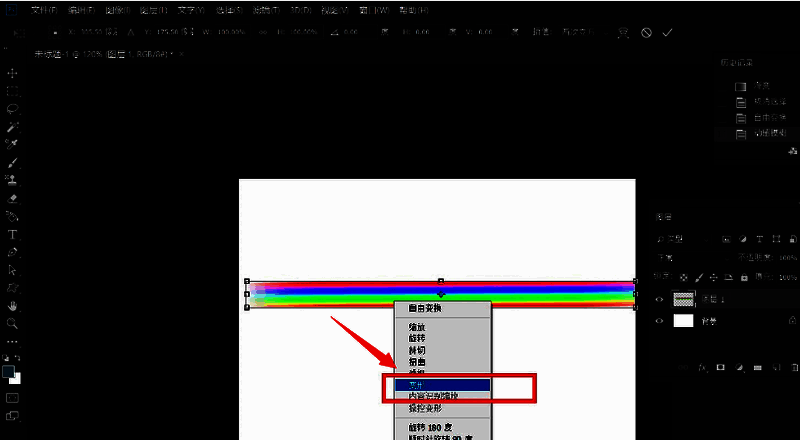Select the Magic Wand tool

(13, 127)
